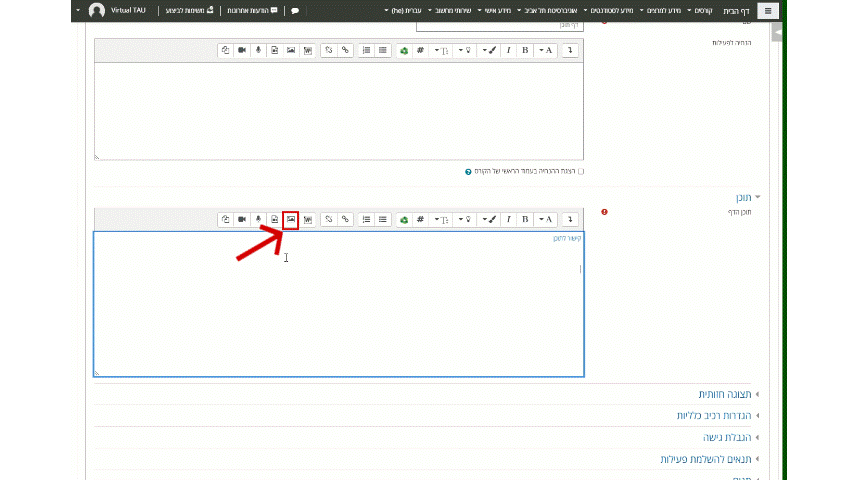853x480 pixels.
Task: Click the manage files icon in lower editor
Action: tap(225, 219)
